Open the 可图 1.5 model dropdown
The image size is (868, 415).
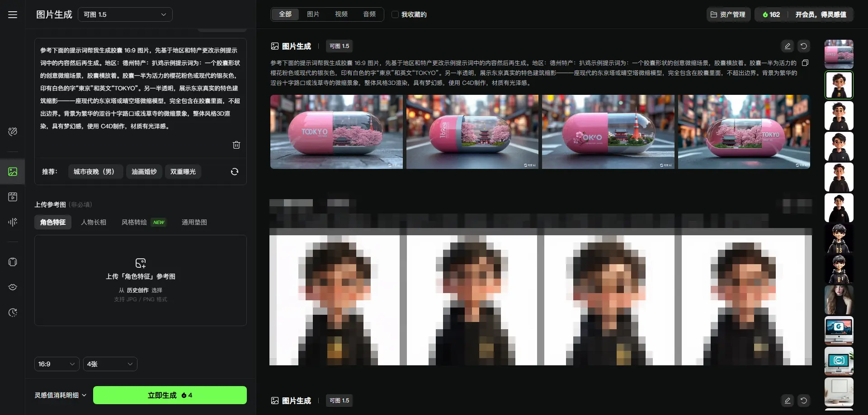[125, 14]
